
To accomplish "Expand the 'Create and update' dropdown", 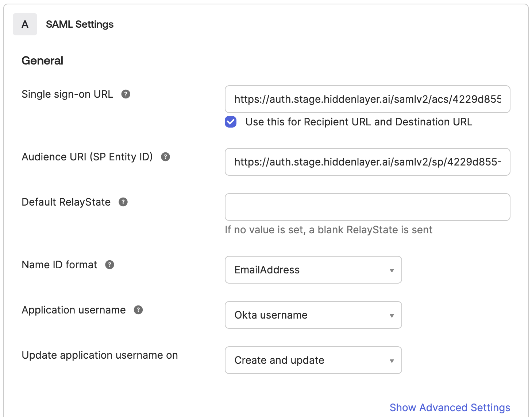I will pos(313,360).
